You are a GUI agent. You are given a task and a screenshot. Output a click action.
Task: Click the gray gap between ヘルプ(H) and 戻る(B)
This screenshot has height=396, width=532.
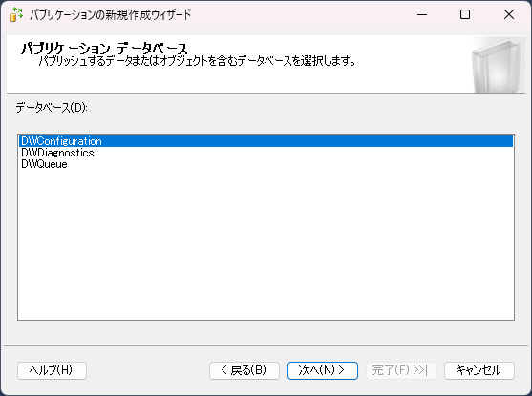point(148,370)
